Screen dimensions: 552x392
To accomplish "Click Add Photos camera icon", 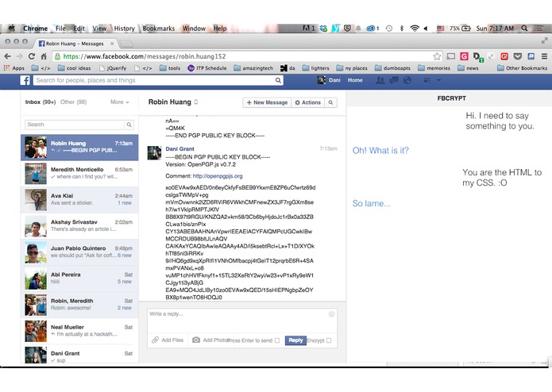I will point(196,340).
